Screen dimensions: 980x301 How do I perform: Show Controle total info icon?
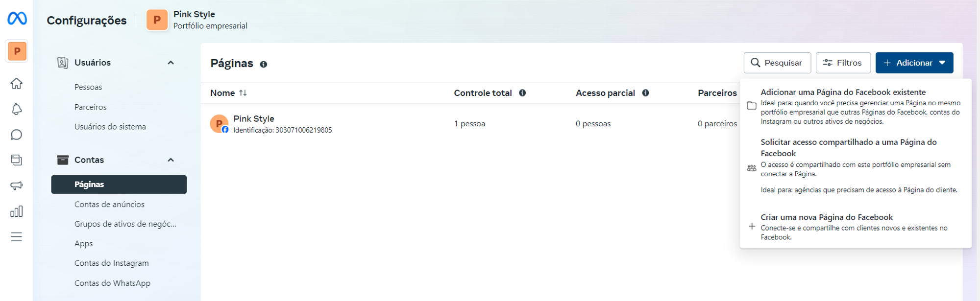point(522,93)
